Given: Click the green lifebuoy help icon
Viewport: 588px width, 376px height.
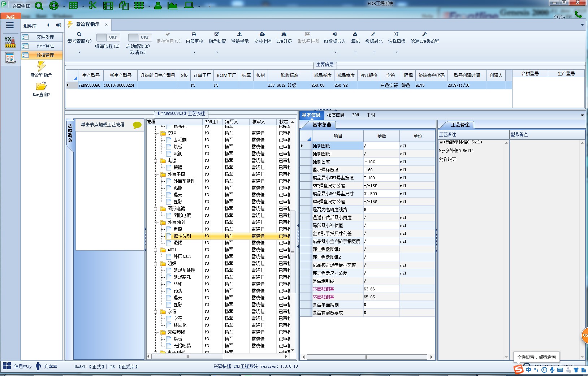Looking at the screenshot, I should [54, 5].
